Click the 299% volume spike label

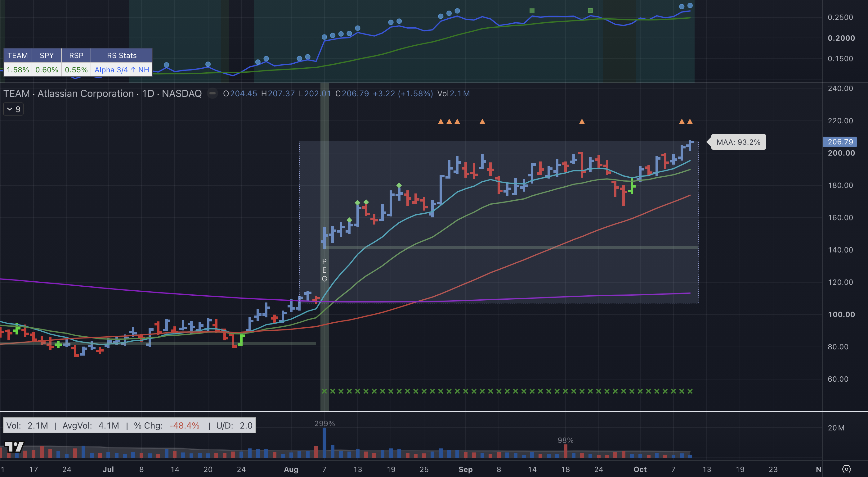[x=324, y=423]
